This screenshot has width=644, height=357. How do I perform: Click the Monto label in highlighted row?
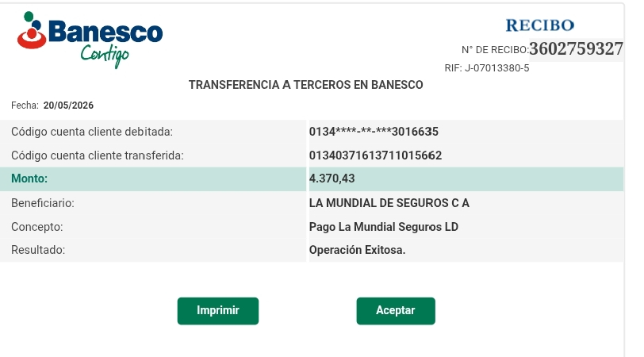point(29,178)
